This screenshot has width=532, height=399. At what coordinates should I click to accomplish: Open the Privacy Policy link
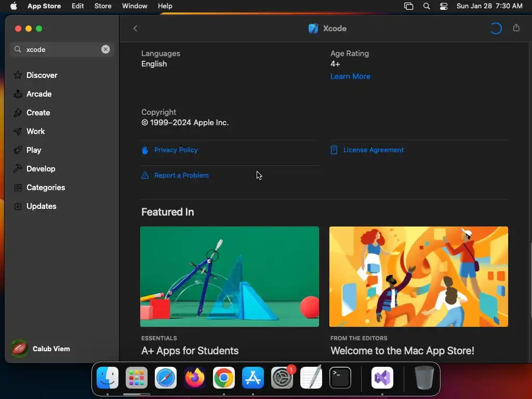point(176,150)
